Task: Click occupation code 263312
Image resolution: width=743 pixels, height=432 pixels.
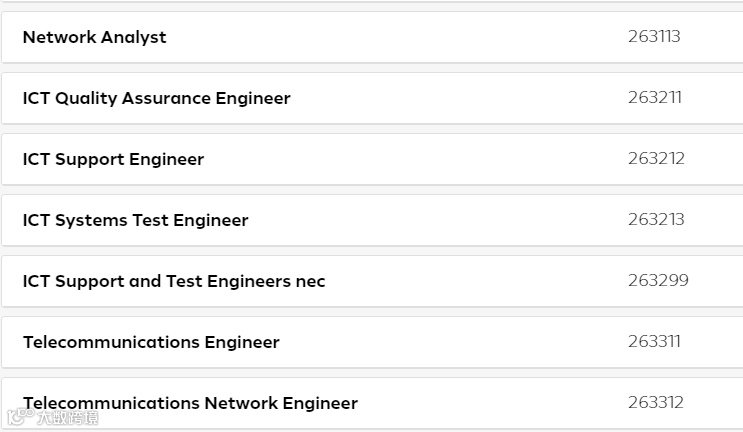Action: [656, 403]
